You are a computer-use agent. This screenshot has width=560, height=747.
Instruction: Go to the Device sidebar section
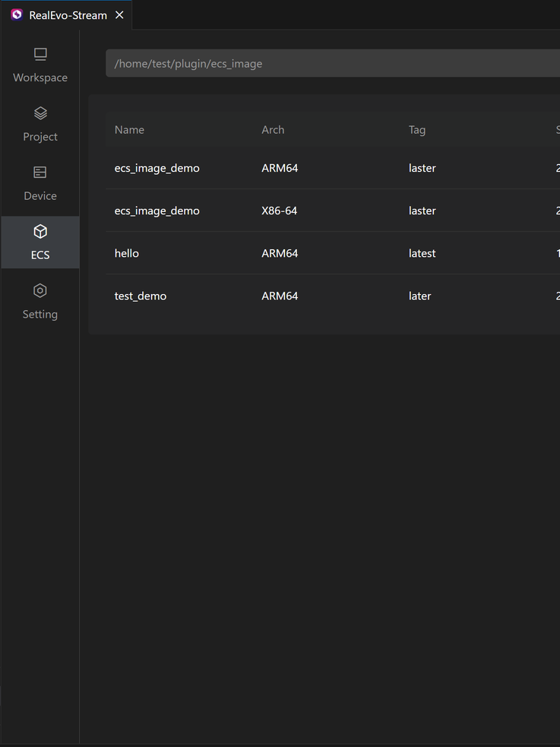(x=40, y=183)
